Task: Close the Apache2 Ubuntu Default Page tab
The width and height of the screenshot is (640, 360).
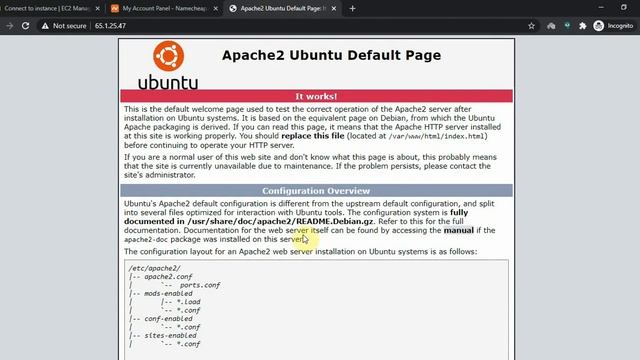Action: click(334, 8)
